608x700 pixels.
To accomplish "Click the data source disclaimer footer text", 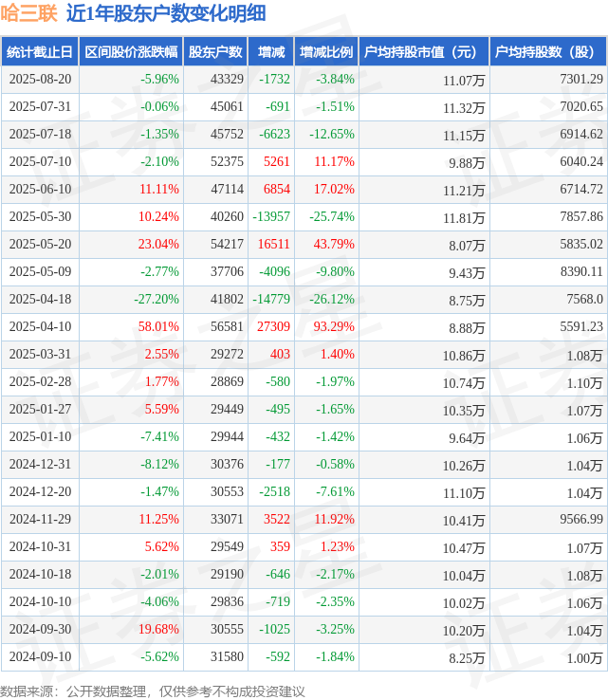I will 153,691.
